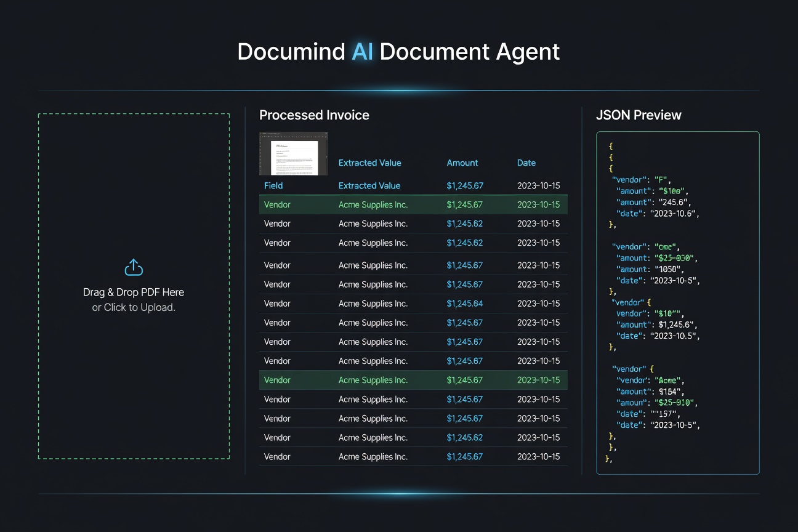Click the upload arrow icon in drop zone
798x532 pixels.
coord(134,268)
